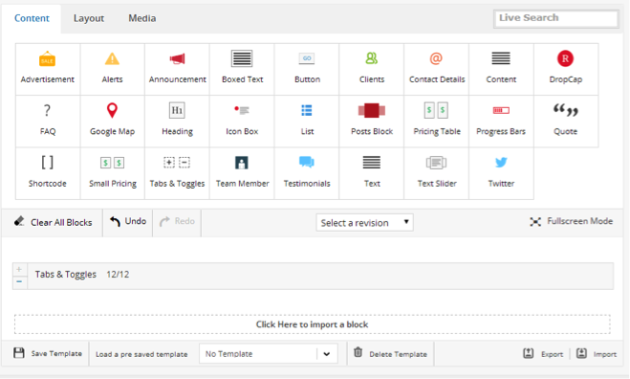Add an Alerts block
This screenshot has width=630, height=379.
pyautogui.click(x=112, y=69)
